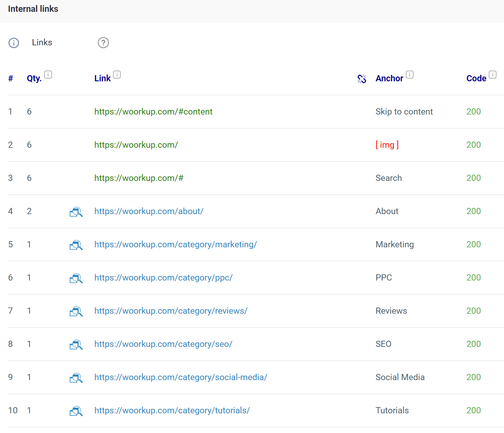Click the Links section label

point(42,42)
